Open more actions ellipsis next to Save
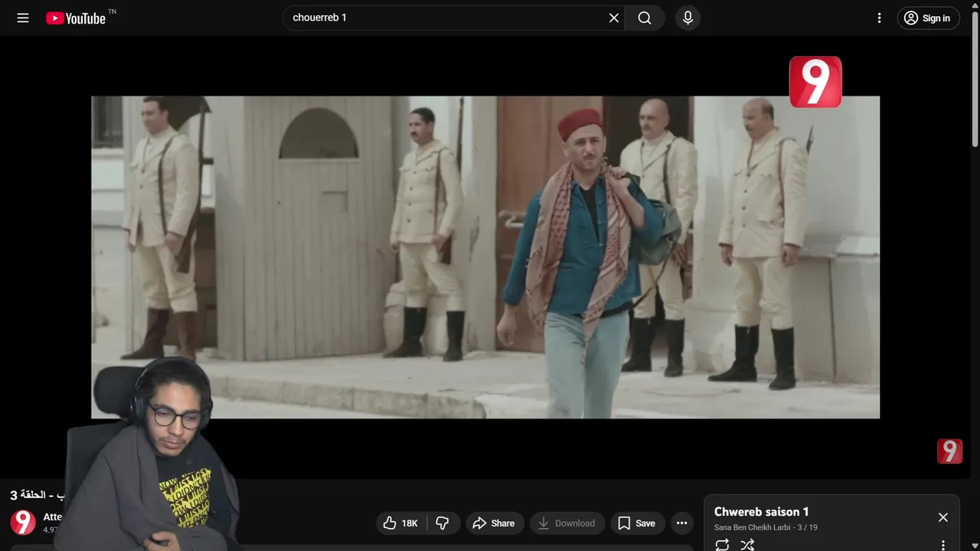The image size is (980, 551). point(682,523)
